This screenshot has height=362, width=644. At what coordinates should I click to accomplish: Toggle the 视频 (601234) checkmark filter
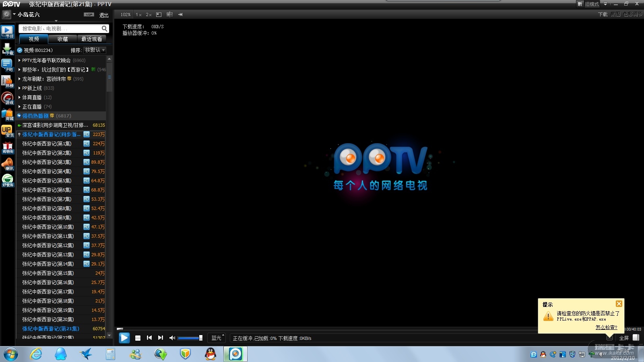[x=20, y=50]
